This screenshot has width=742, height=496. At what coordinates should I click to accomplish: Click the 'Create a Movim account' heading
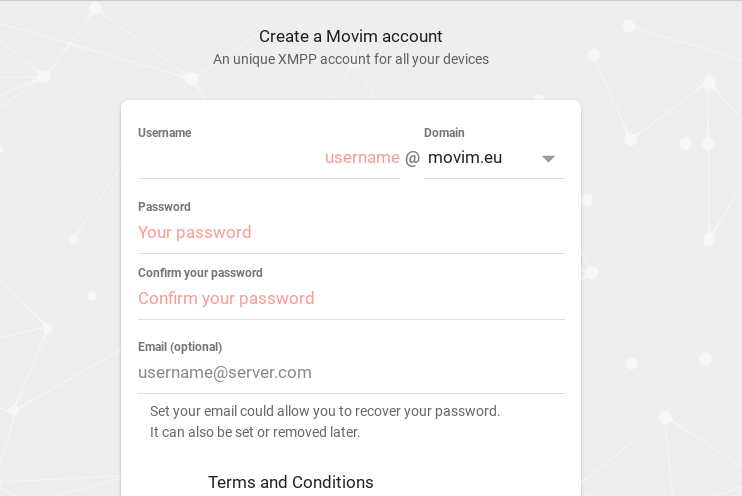pyautogui.click(x=350, y=37)
